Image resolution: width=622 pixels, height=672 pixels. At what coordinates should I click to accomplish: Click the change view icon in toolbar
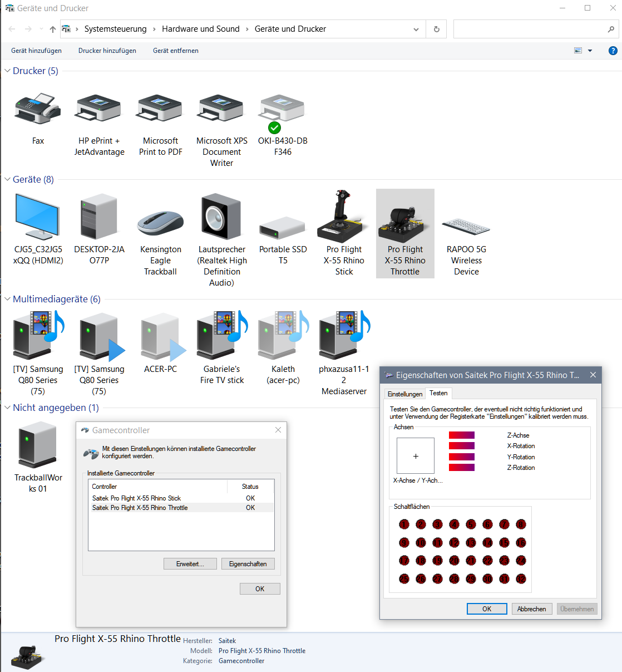pos(578,51)
